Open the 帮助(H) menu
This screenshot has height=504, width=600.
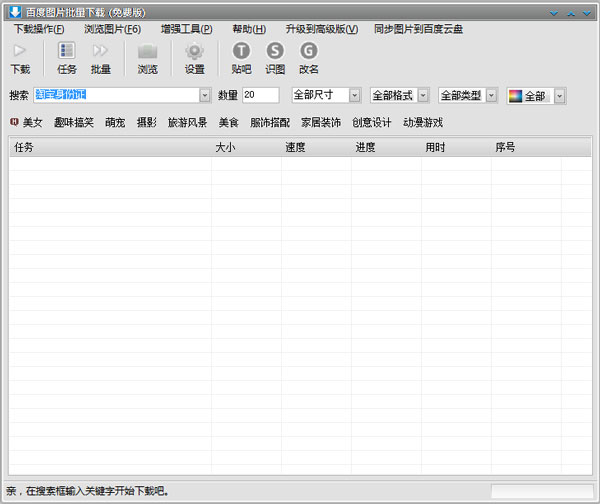(x=249, y=29)
